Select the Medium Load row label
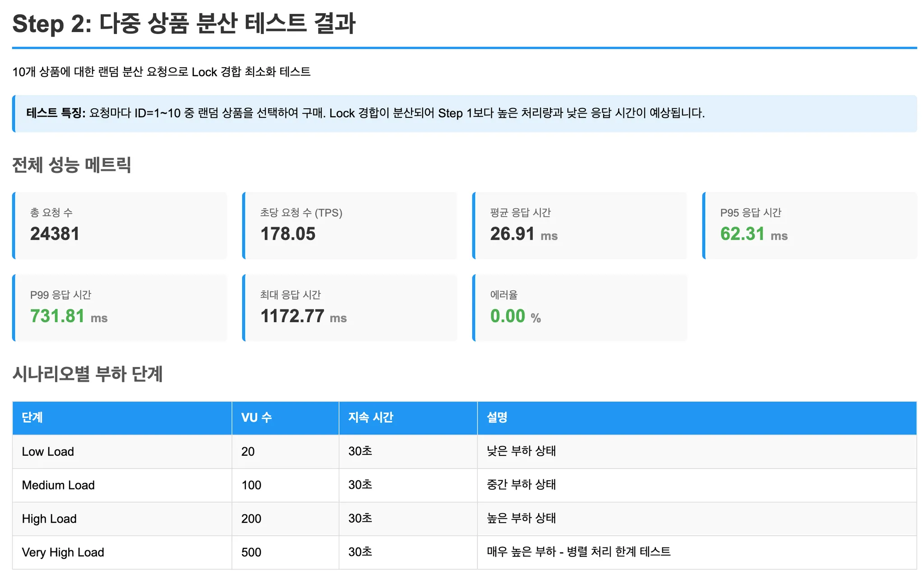 click(58, 485)
